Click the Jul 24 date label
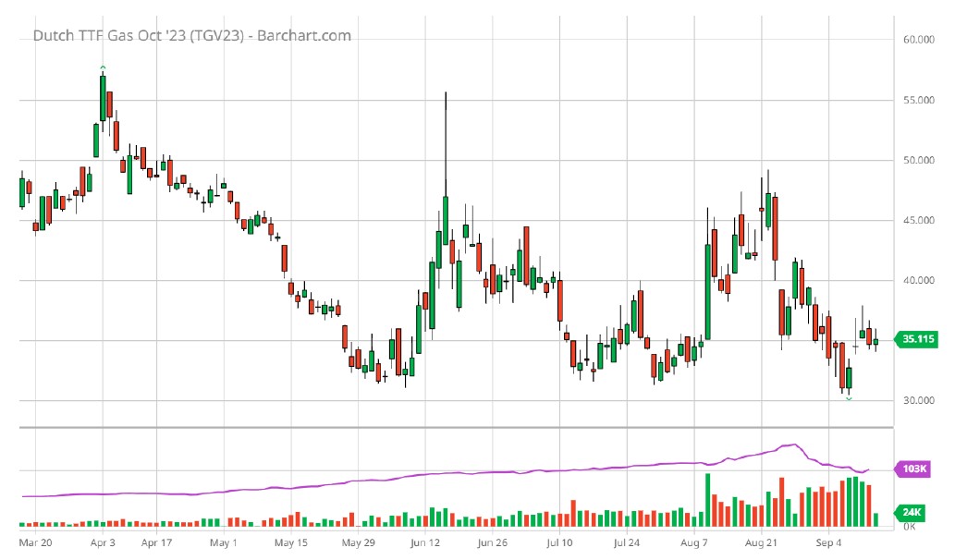The width and height of the screenshot is (955, 560). [627, 542]
